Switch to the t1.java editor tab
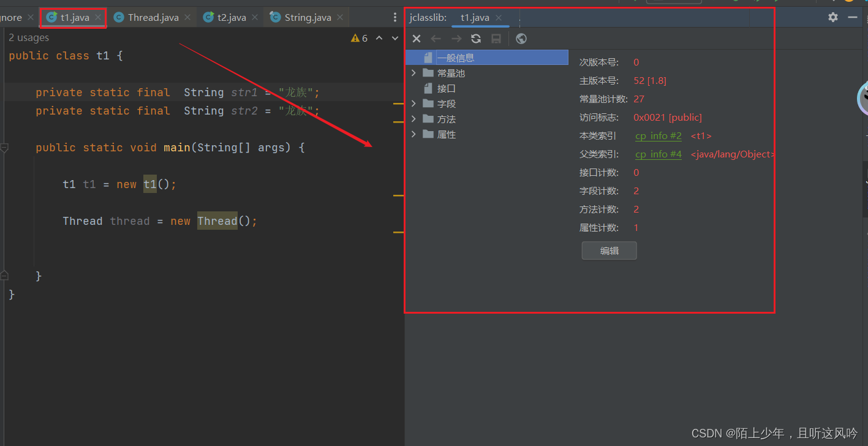The width and height of the screenshot is (868, 446). coord(75,18)
